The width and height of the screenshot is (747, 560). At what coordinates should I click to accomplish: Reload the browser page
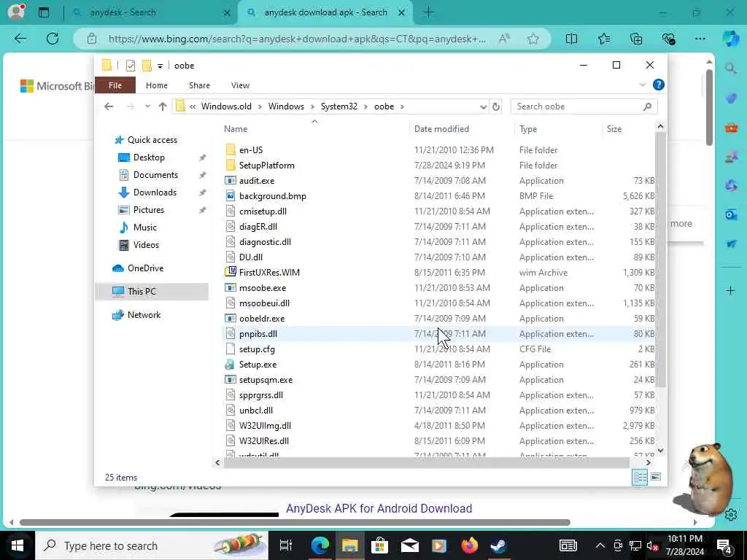53,39
